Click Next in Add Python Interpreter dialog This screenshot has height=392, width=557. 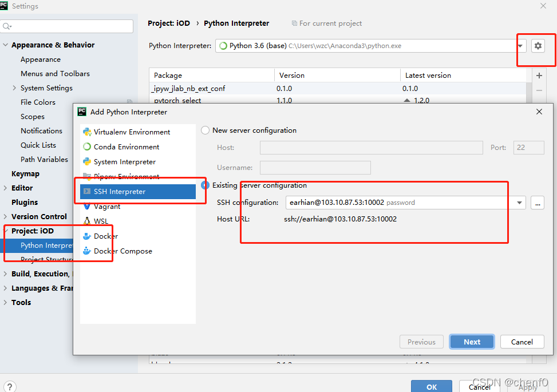pos(472,342)
